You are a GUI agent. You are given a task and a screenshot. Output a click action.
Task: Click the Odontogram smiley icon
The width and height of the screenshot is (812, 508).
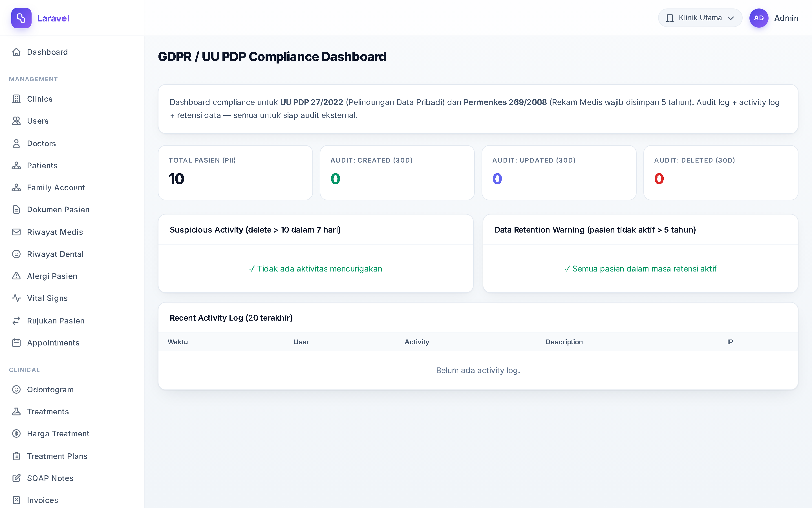coord(16,390)
